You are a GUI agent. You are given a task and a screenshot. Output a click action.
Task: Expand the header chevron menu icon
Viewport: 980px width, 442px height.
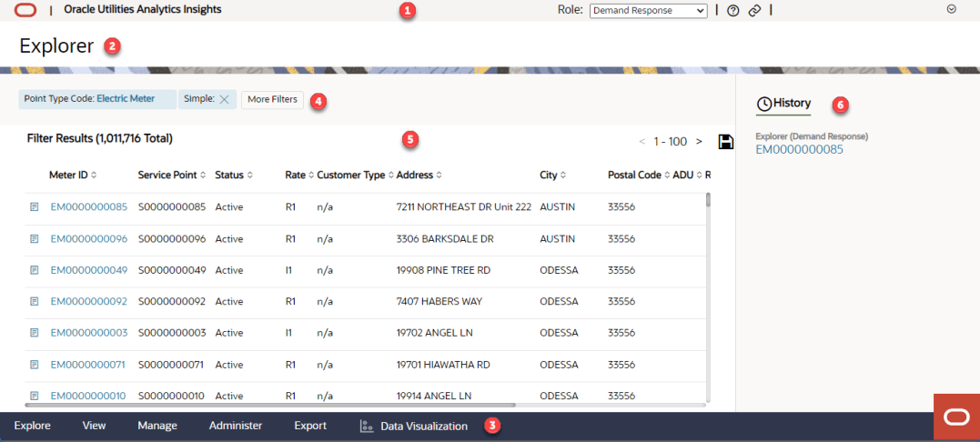(952, 9)
